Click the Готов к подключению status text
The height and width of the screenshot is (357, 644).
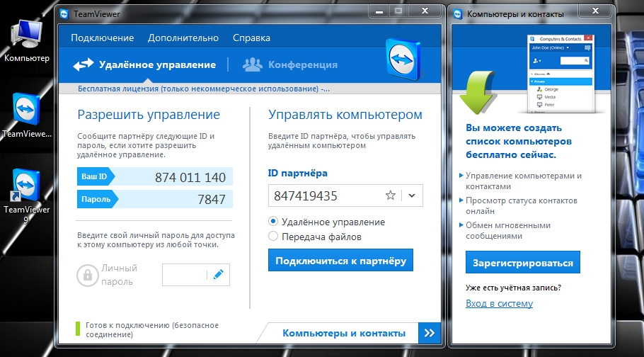[x=152, y=330]
